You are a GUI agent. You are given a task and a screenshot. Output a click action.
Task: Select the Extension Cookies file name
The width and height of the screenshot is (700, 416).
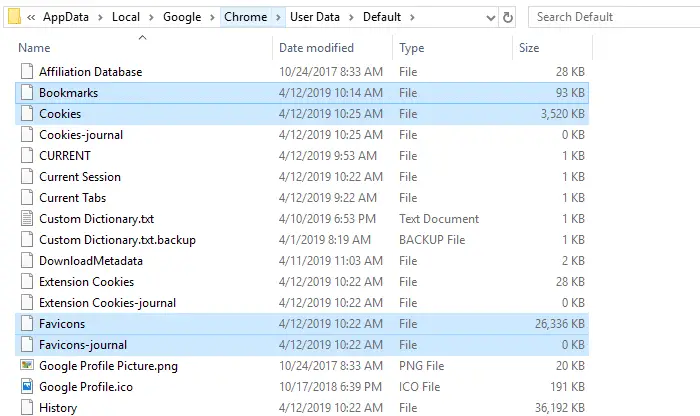tap(87, 282)
